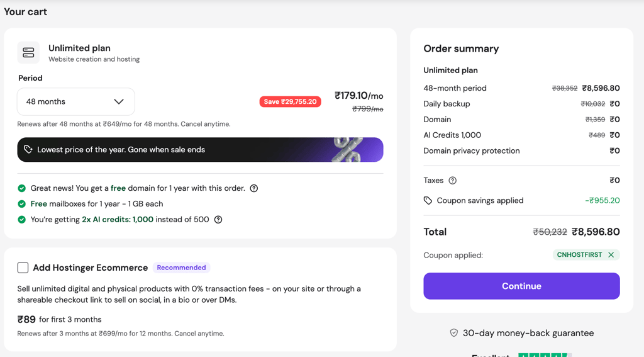Click the struck-through ₹799/mo price

coord(368,109)
